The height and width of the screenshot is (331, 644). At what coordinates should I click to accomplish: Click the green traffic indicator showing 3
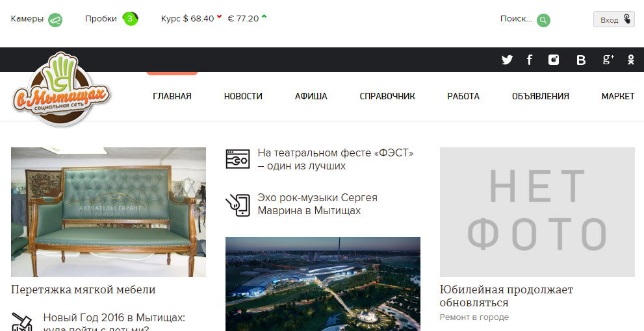(x=130, y=19)
